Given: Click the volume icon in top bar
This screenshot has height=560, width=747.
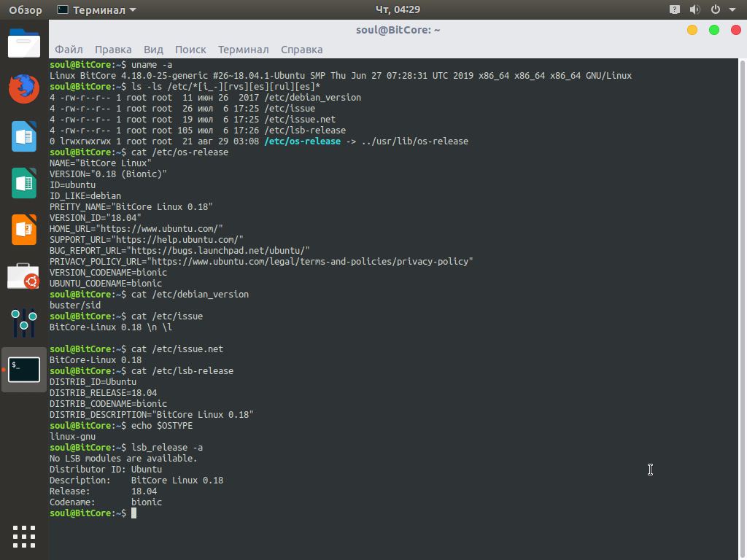Looking at the screenshot, I should pos(694,9).
